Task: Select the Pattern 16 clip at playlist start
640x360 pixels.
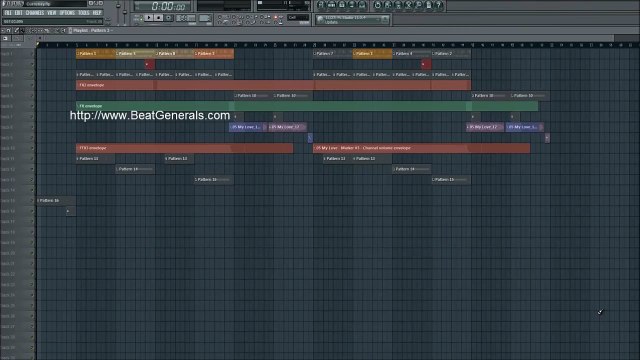Action: [56, 201]
